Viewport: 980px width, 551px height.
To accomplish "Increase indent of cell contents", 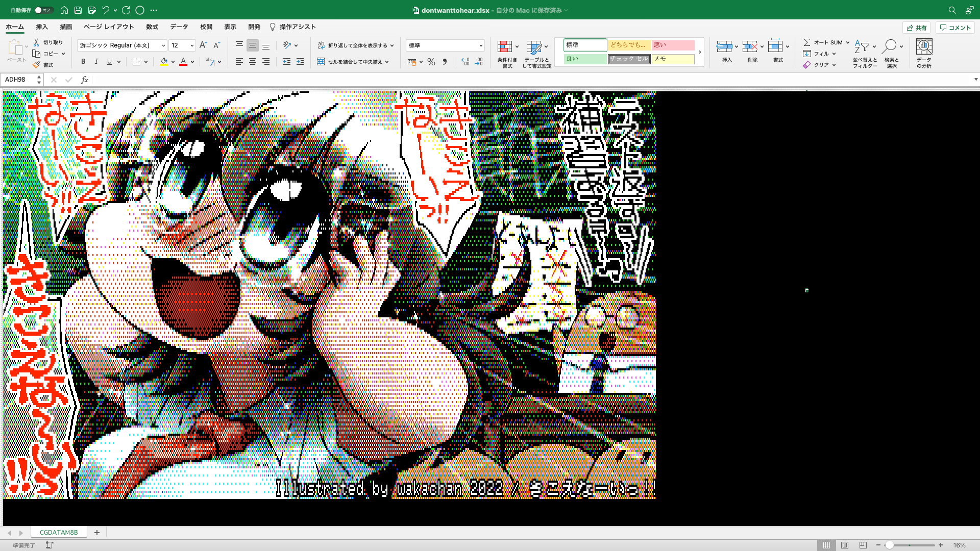I will pyautogui.click(x=300, y=62).
